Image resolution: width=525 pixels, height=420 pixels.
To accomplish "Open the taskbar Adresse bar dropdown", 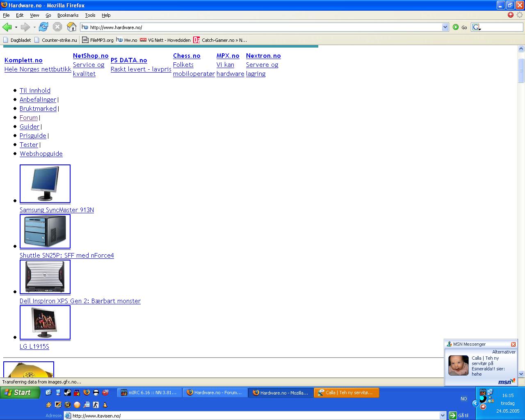I will click(443, 415).
